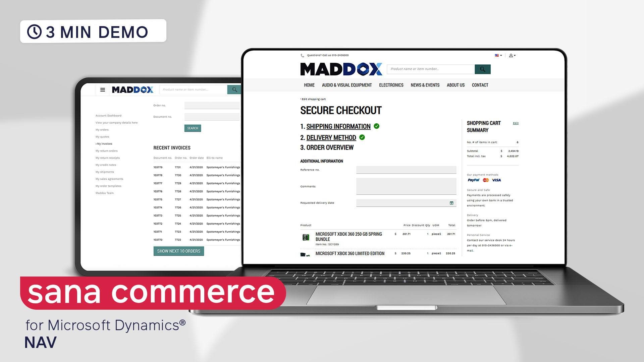Enter text in the Reference no. input field

click(x=406, y=169)
